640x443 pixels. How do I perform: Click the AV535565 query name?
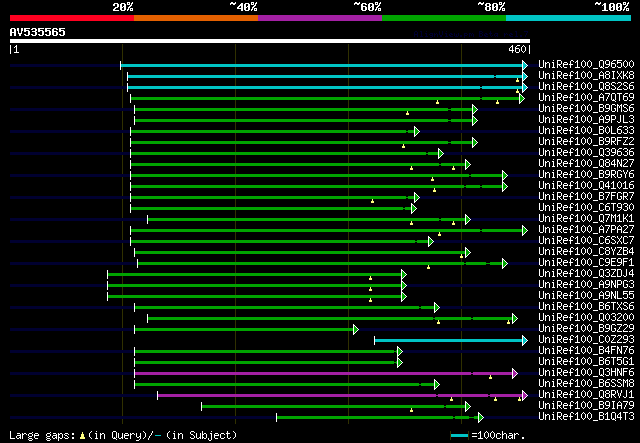38,32
